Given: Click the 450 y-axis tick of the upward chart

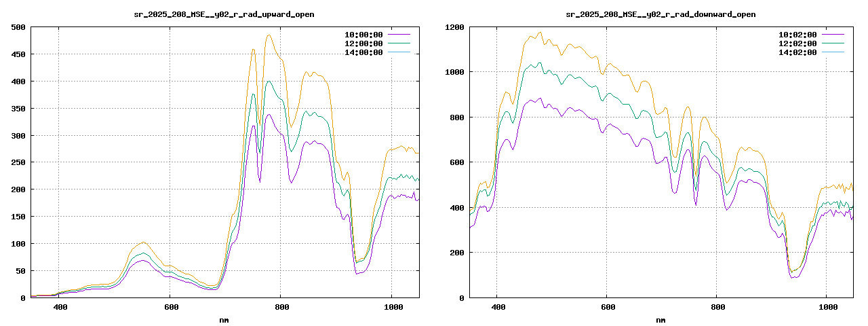Looking at the screenshot, I should point(19,54).
